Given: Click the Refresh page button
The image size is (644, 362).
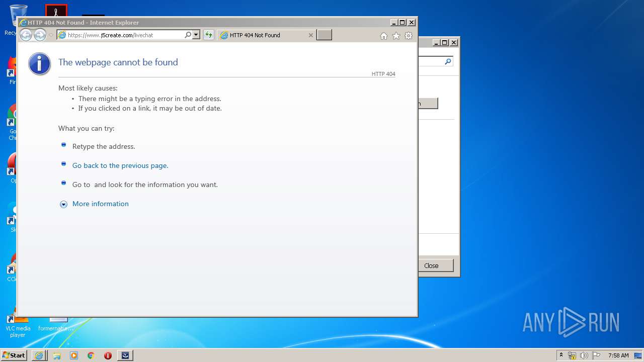Looking at the screenshot, I should (208, 35).
